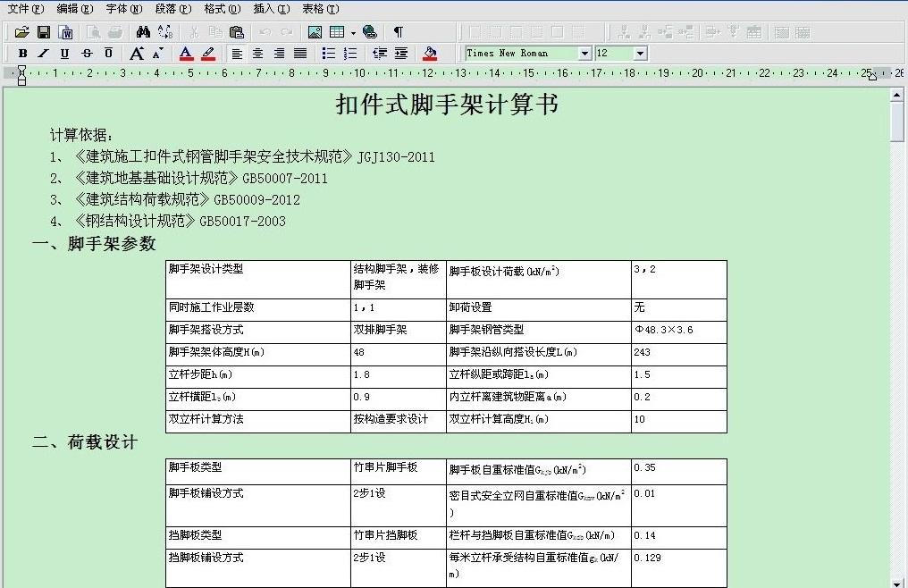Open the font size 12 dropdown
Viewport: 908px width, 588px height.
(x=640, y=54)
